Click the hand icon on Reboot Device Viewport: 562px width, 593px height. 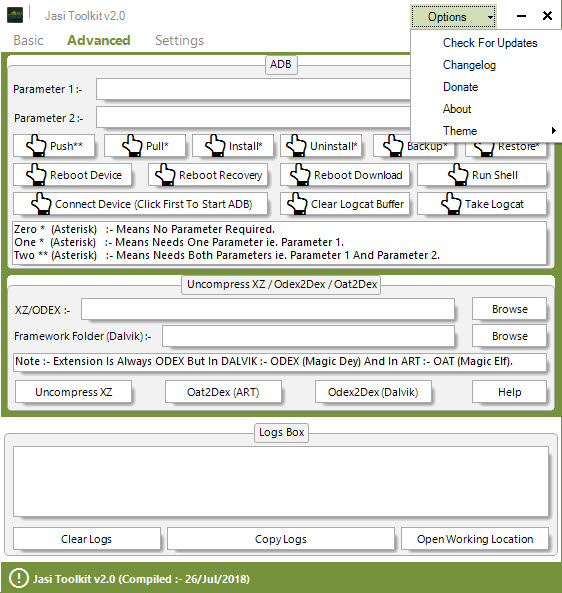point(36,175)
